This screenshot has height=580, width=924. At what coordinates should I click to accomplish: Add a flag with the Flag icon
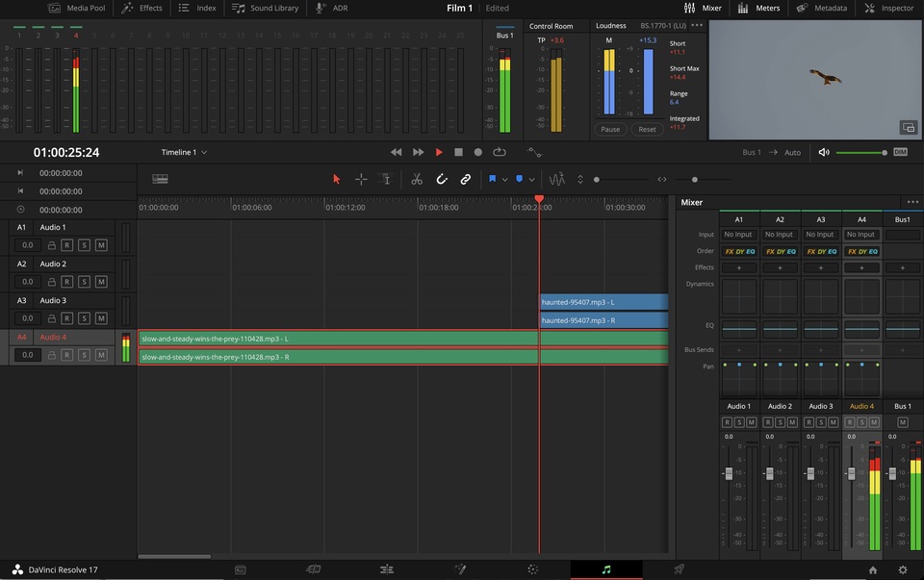tap(493, 179)
